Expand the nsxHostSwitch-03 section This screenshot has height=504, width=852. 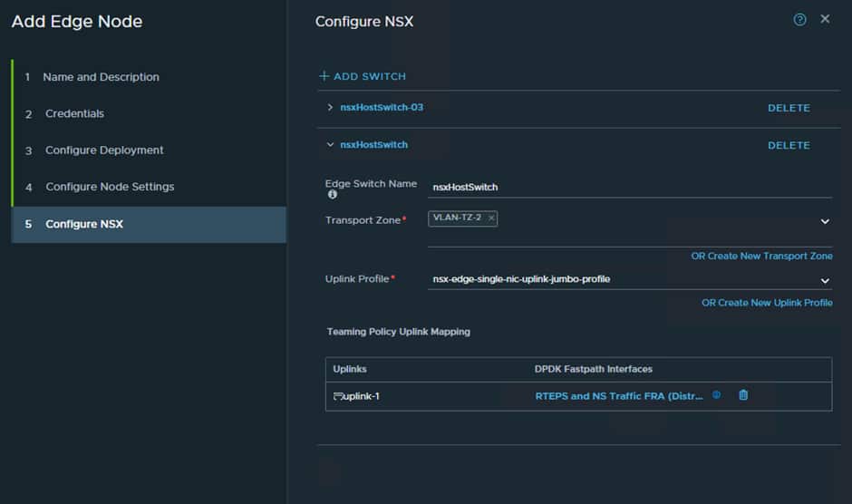pyautogui.click(x=329, y=108)
